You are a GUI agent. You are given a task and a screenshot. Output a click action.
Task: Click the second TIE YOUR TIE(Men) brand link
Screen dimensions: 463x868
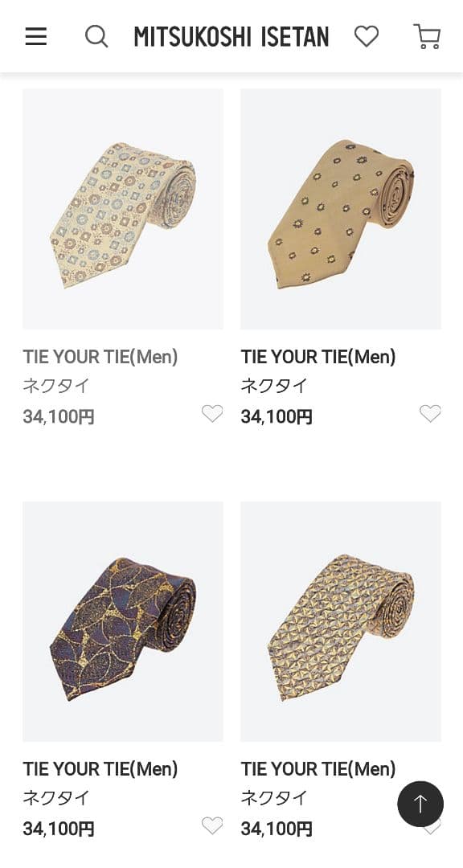(318, 356)
